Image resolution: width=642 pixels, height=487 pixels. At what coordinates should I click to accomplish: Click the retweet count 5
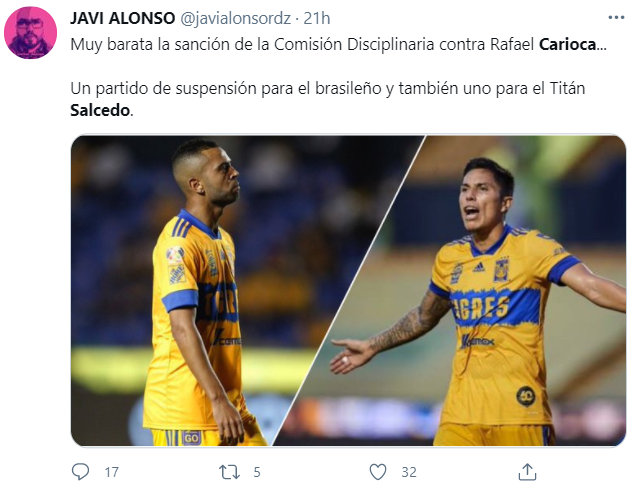[x=257, y=472]
